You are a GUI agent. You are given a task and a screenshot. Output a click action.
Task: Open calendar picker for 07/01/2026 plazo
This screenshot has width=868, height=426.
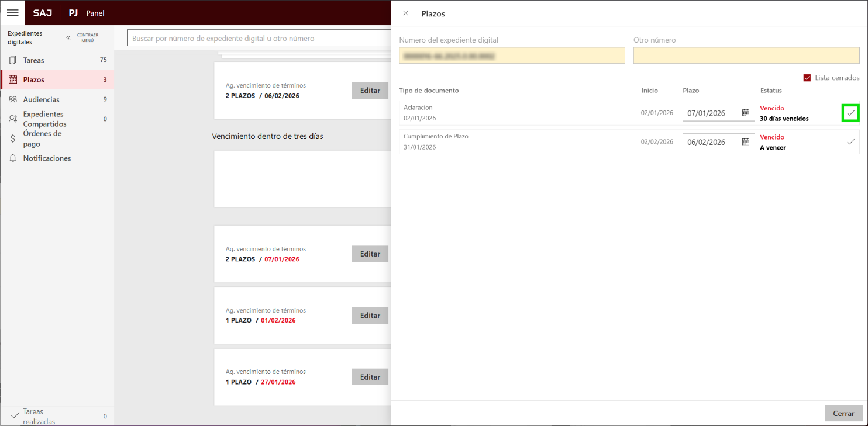click(x=745, y=113)
